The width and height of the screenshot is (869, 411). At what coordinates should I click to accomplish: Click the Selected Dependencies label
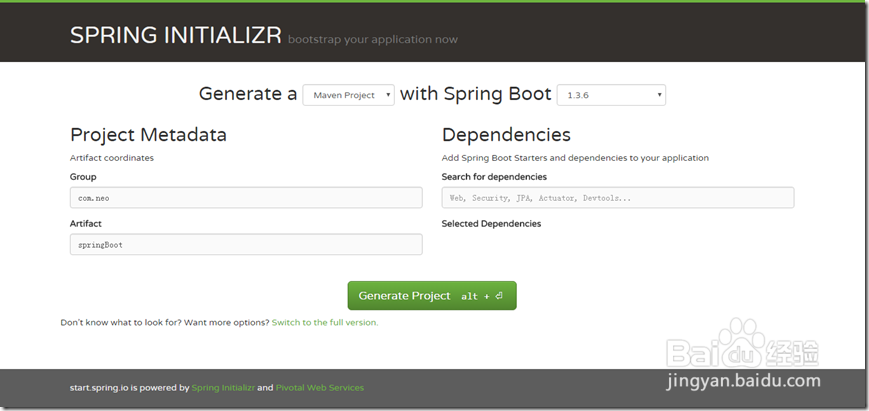(x=491, y=224)
